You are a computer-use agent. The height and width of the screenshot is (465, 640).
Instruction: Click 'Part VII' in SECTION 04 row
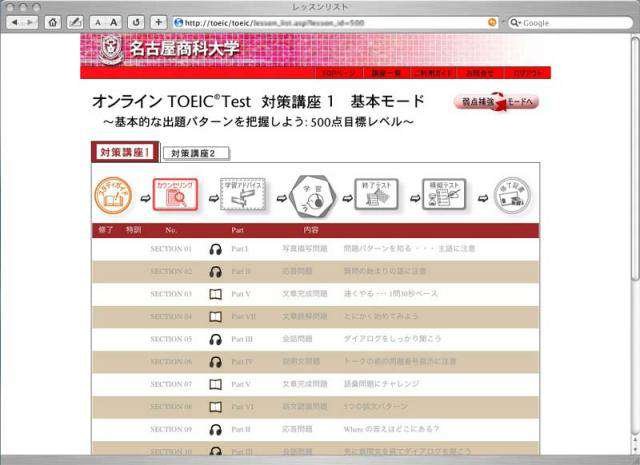(243, 316)
